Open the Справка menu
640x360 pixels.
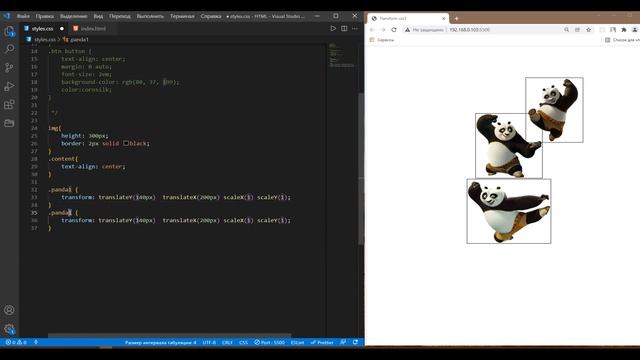point(211,16)
